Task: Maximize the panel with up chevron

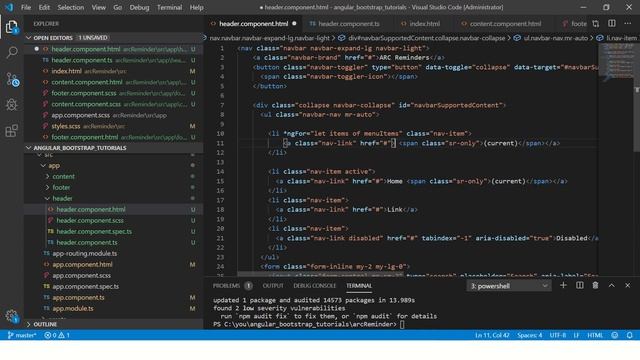Action: (611, 285)
